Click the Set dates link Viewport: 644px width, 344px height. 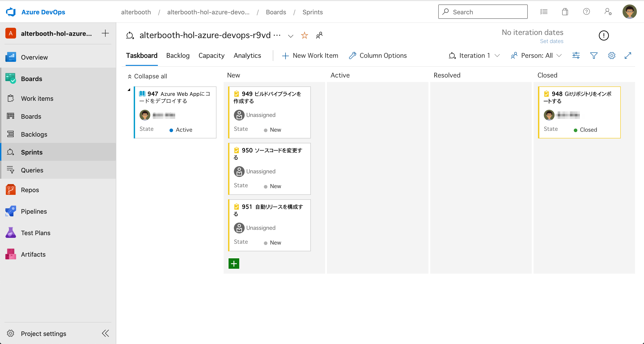(x=551, y=41)
